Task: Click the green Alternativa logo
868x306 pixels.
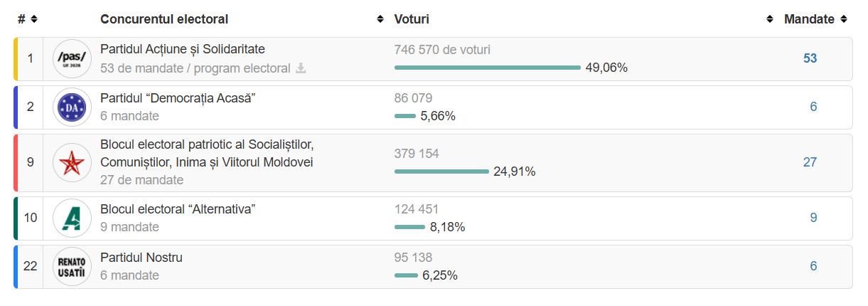Action: [x=71, y=218]
